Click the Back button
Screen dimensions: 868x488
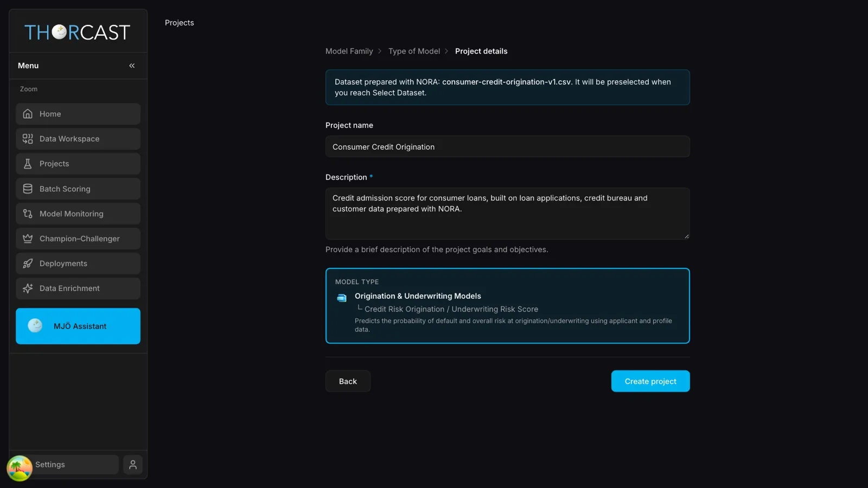[348, 381]
